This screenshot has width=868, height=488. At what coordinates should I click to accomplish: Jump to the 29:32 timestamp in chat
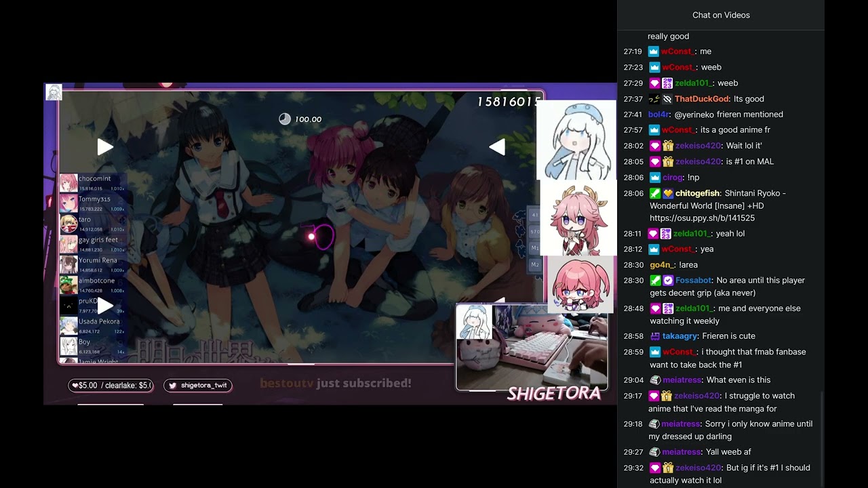tap(633, 468)
